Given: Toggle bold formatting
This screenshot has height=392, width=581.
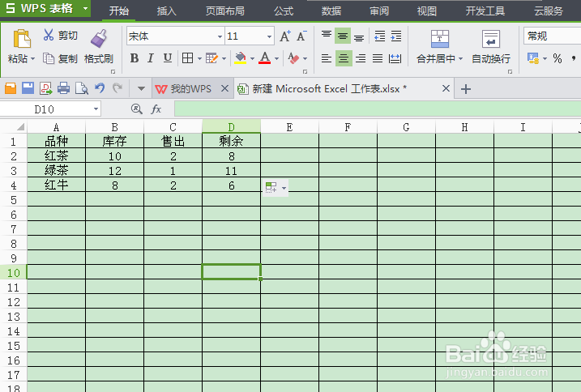Looking at the screenshot, I should tap(135, 58).
